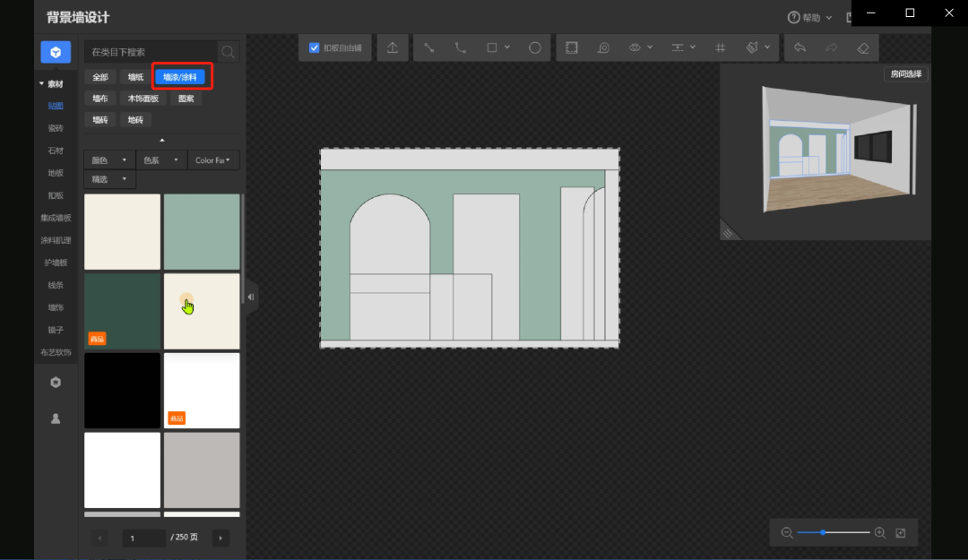Collapse the 素材 tree section
968x560 pixels.
(41, 83)
